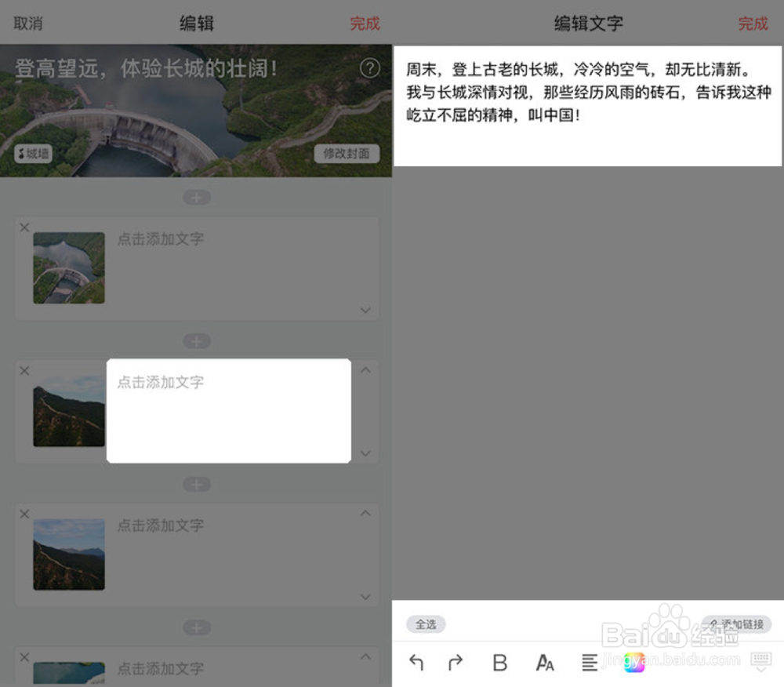Edit the title 登高望远，体验长城的壮阔！
This screenshot has height=687, width=784.
146,68
